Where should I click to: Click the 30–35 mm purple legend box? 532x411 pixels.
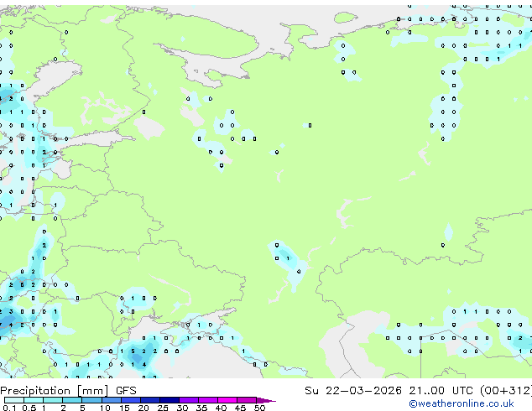[x=189, y=400]
